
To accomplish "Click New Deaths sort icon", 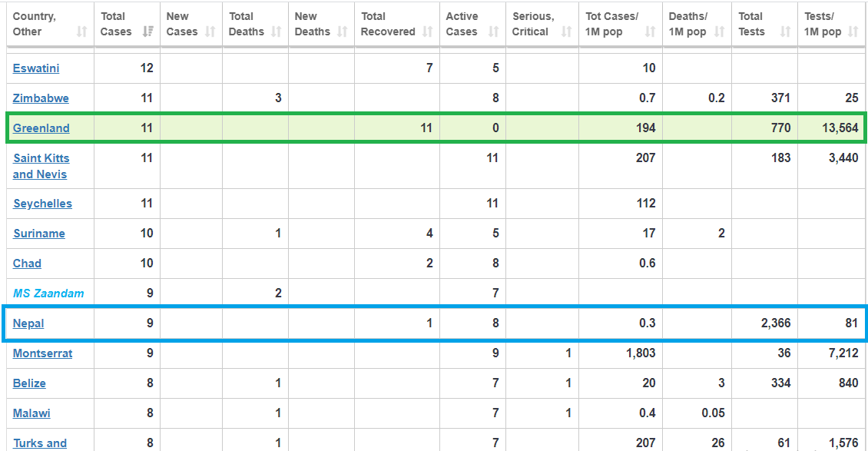I will [x=342, y=32].
